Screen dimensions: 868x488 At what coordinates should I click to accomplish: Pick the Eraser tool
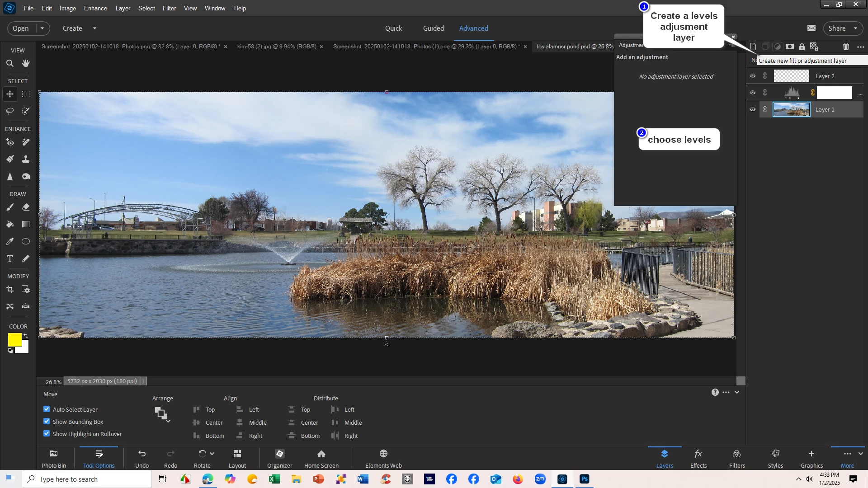26,207
